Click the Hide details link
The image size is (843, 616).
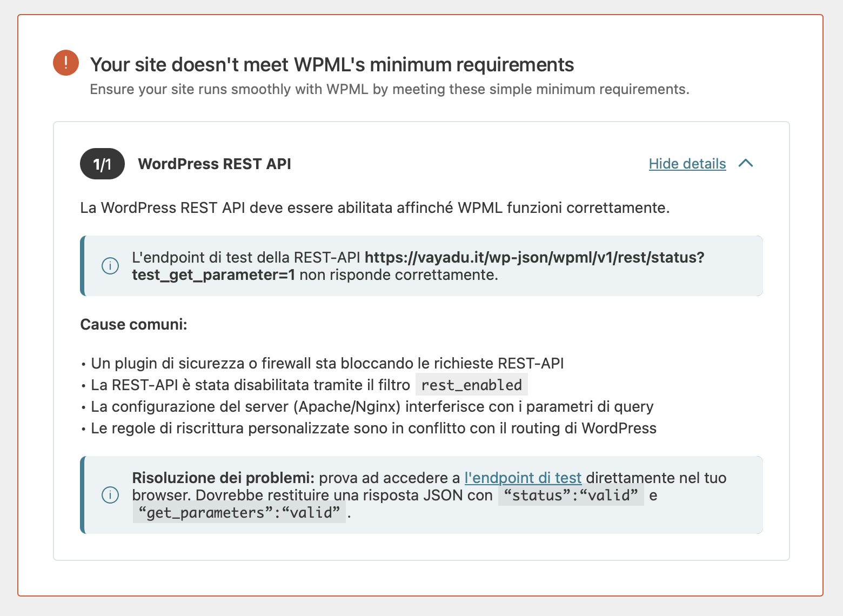click(x=687, y=164)
